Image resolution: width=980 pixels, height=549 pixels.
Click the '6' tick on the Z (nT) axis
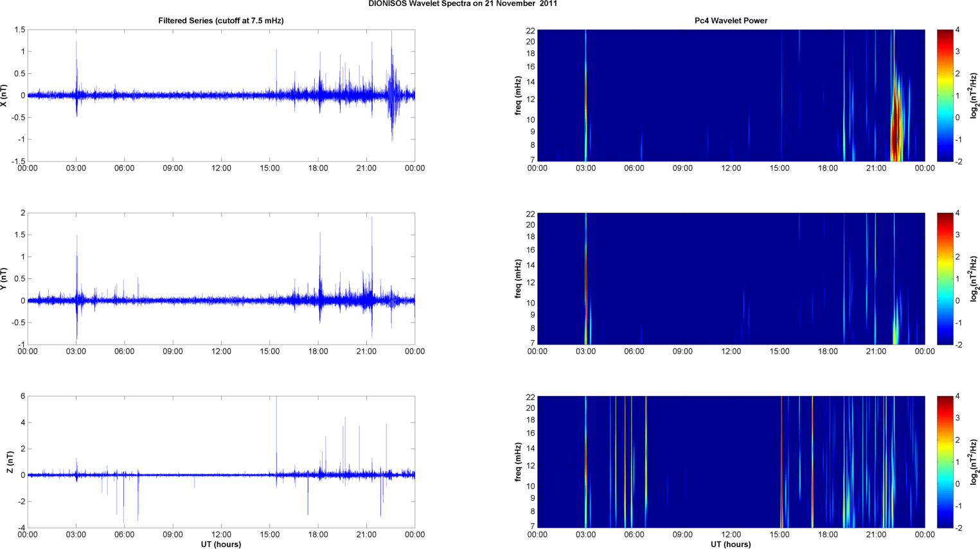pos(22,397)
